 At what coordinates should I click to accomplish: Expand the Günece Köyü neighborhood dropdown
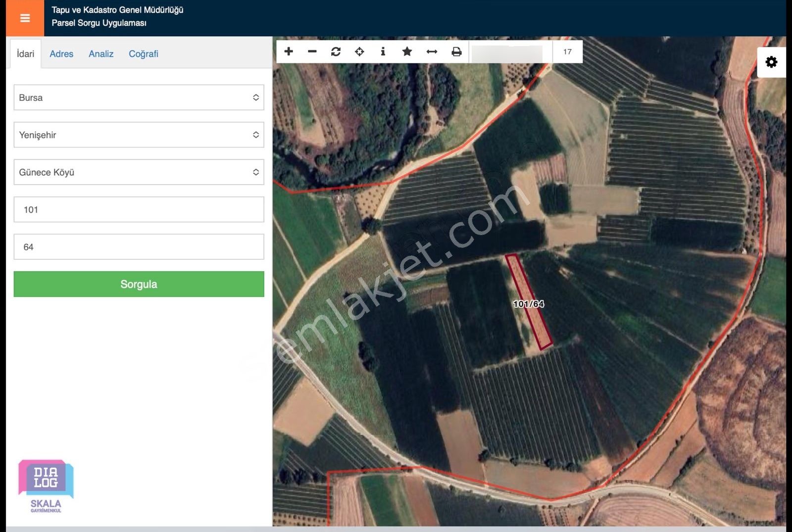139,172
